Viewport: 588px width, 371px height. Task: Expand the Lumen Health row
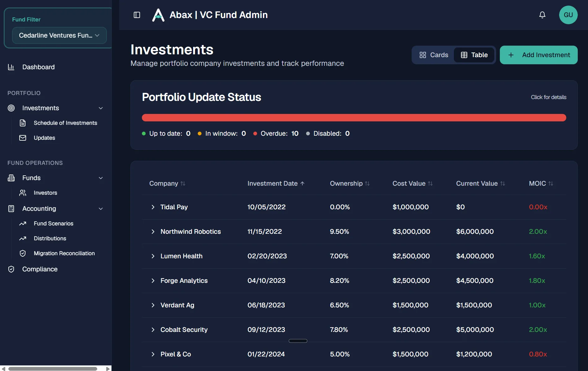click(153, 256)
